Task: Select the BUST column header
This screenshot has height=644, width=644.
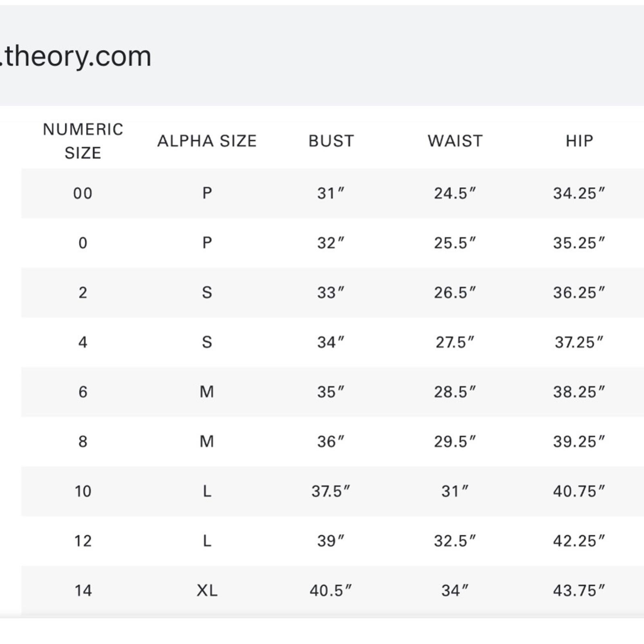Action: 331,141
